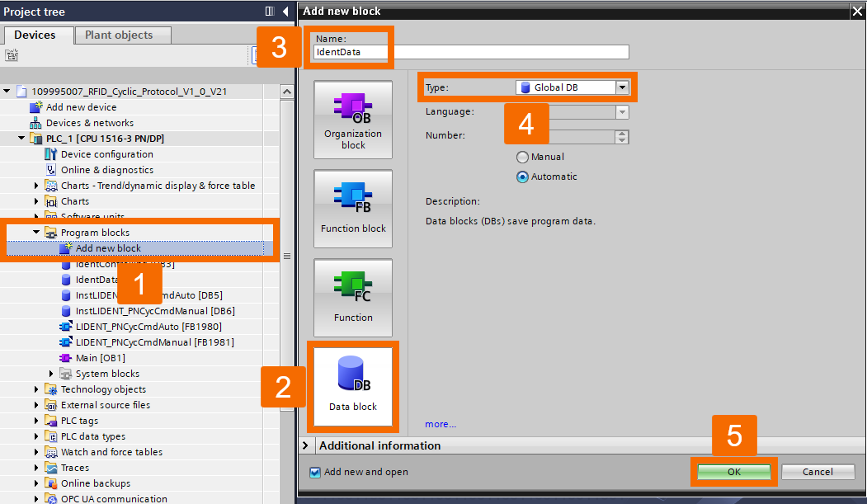
Task: Collapse the Program blocks folder
Action: pos(36,232)
